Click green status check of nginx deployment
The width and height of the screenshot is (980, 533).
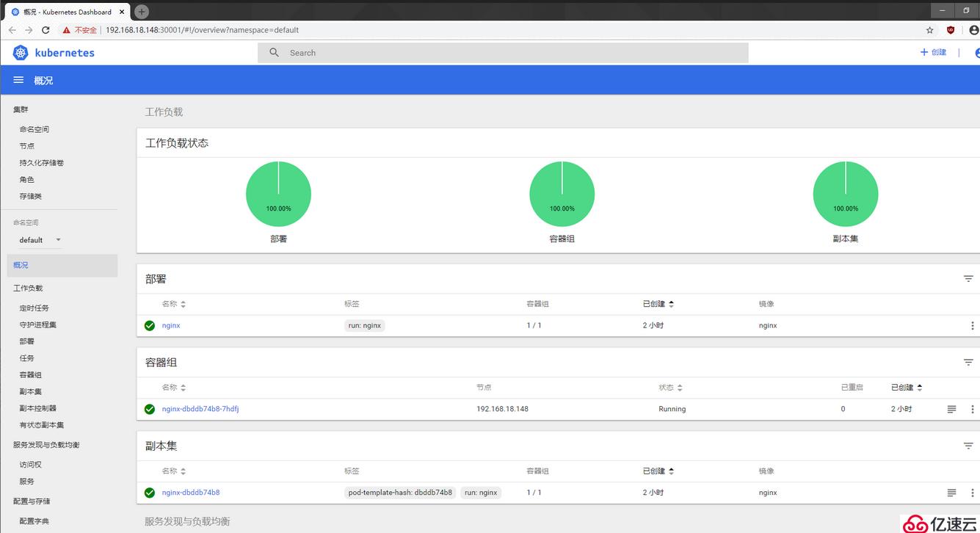click(150, 325)
